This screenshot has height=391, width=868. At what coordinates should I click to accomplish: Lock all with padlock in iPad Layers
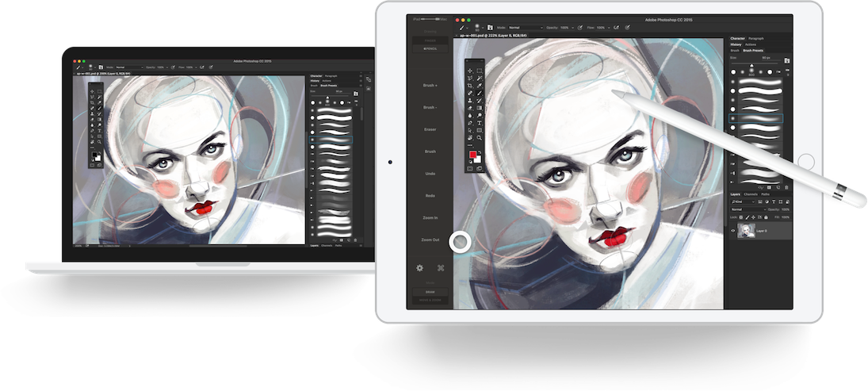coord(767,217)
